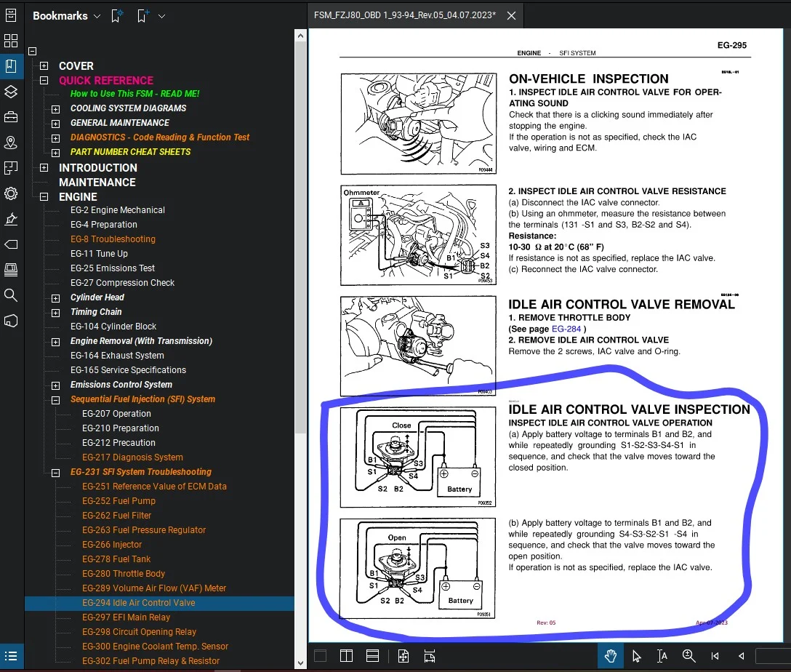Expand GENERAL MAINTENANCE bookmark
Screen dimensions: 791x672
pyautogui.click(x=55, y=124)
